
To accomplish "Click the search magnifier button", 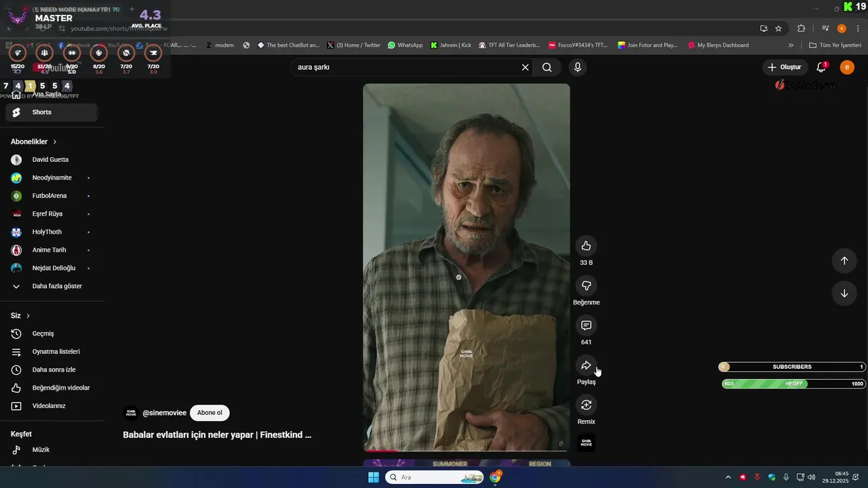I will click(x=547, y=67).
